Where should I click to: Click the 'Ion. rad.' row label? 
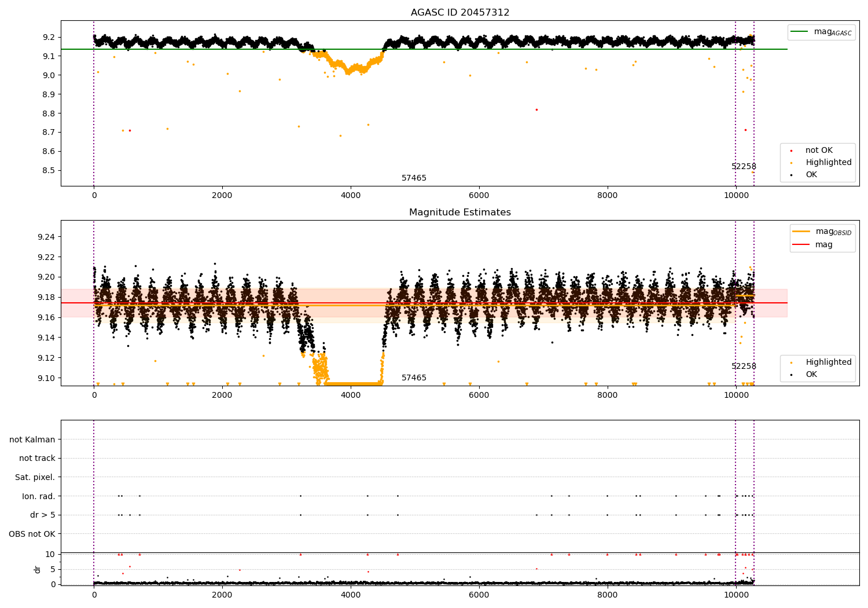pos(39,496)
